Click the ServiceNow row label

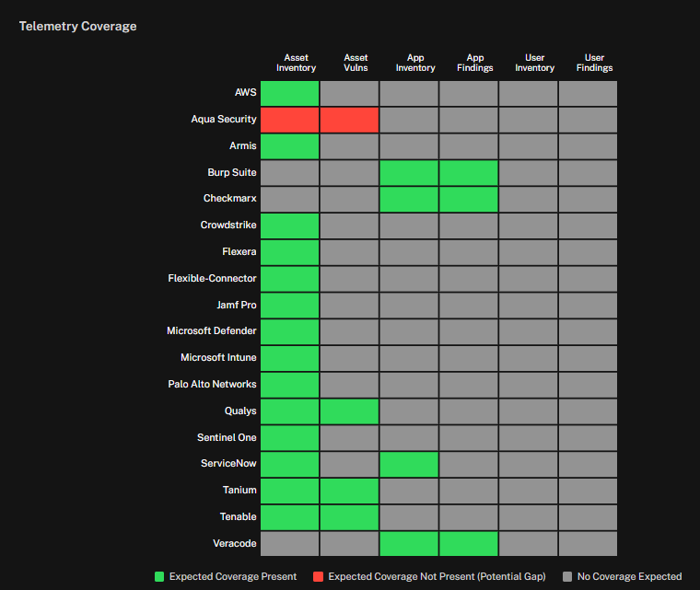coord(228,463)
